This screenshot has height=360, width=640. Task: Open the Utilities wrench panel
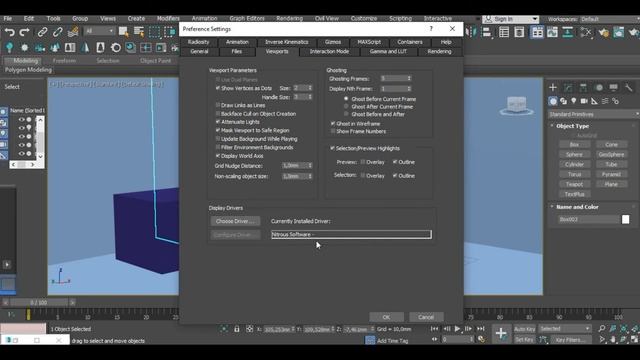(x=629, y=87)
